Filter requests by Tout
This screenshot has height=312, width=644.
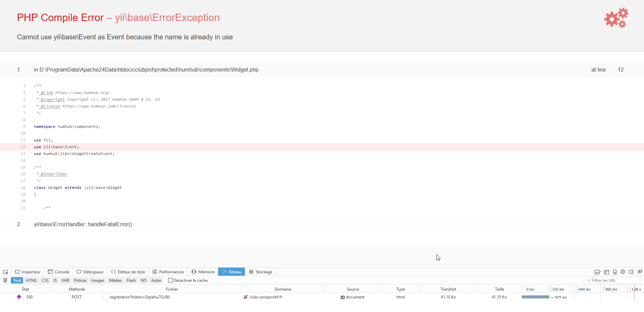(x=17, y=280)
